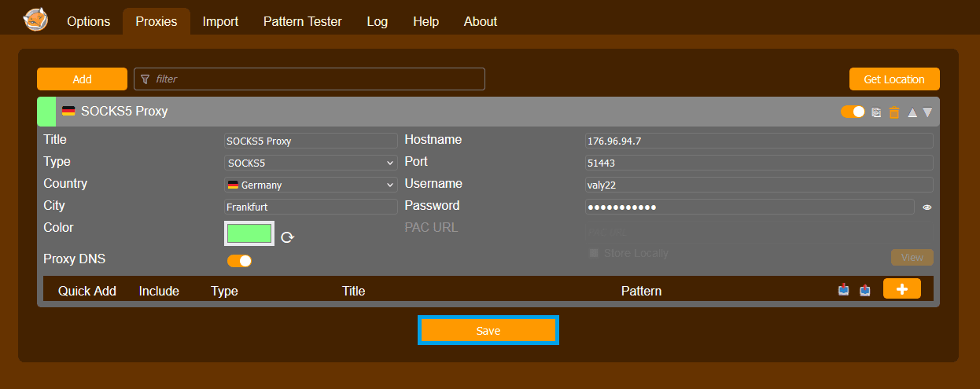Image resolution: width=980 pixels, height=389 pixels.
Task: Click the Get Location button
Action: [894, 79]
